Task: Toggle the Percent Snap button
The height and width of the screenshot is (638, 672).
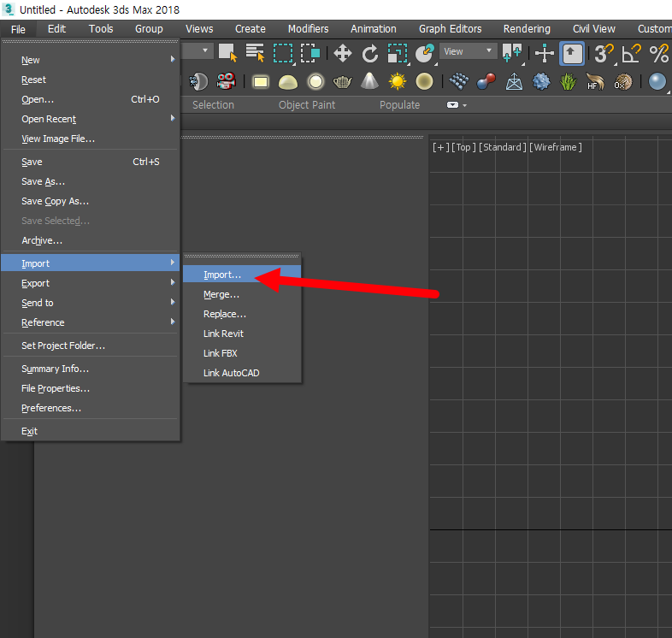Action: coord(658,54)
